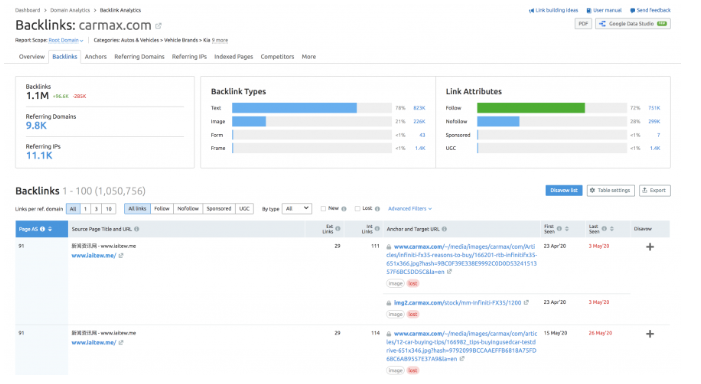The width and height of the screenshot is (701, 384).
Task: Open the By type All dropdown
Action: 297,209
